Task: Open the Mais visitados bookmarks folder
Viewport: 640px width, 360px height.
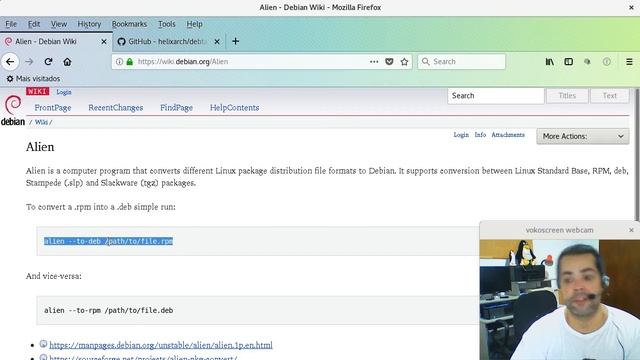Action: [33, 78]
